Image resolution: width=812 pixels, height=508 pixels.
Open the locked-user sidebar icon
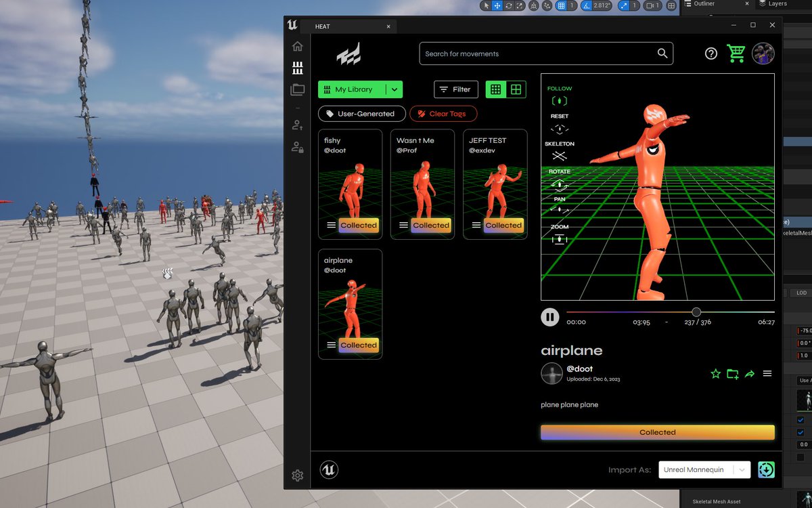(x=297, y=146)
